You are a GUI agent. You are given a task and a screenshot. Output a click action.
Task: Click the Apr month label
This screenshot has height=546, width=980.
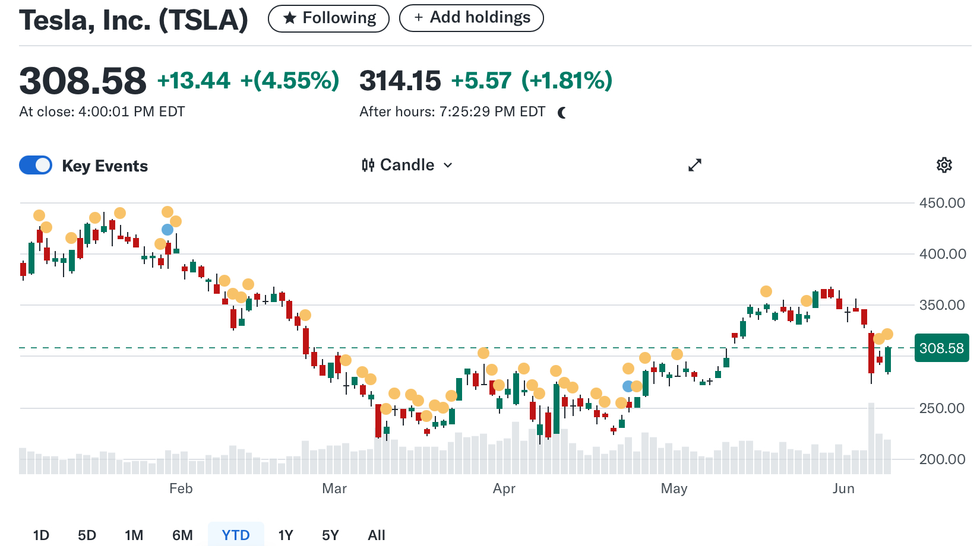coord(504,488)
